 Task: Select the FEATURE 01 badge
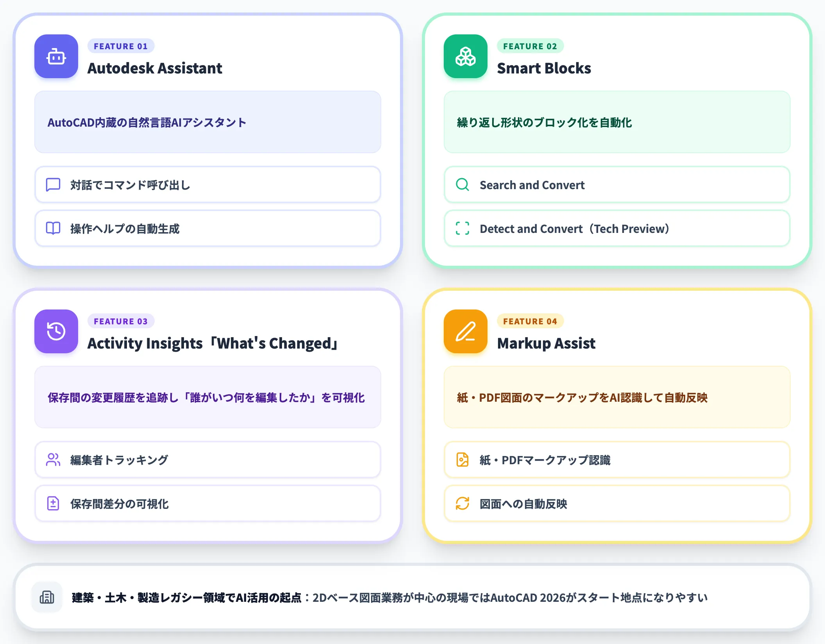(121, 46)
